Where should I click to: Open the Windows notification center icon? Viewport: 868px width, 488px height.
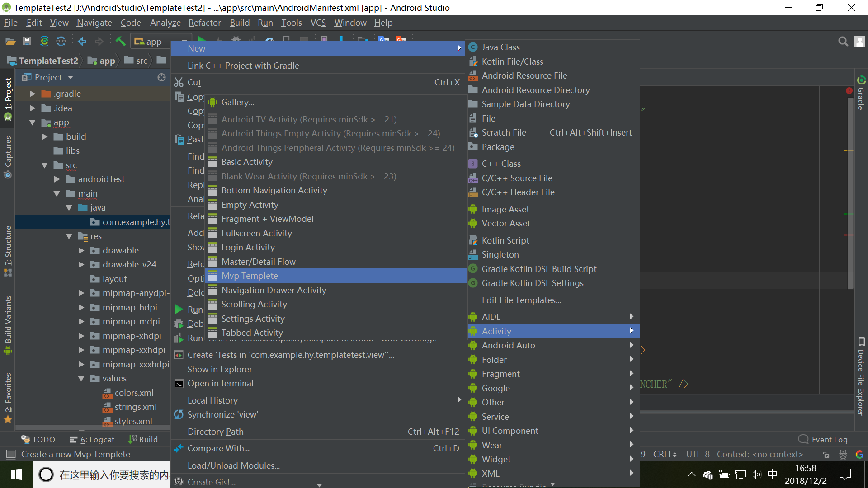tap(845, 474)
